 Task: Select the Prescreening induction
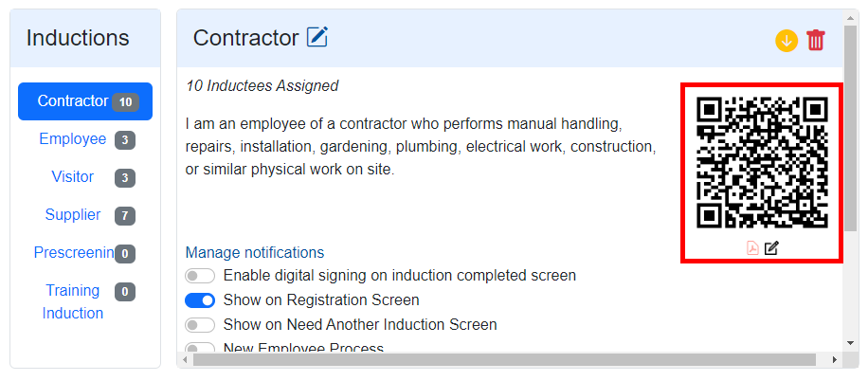pyautogui.click(x=74, y=253)
